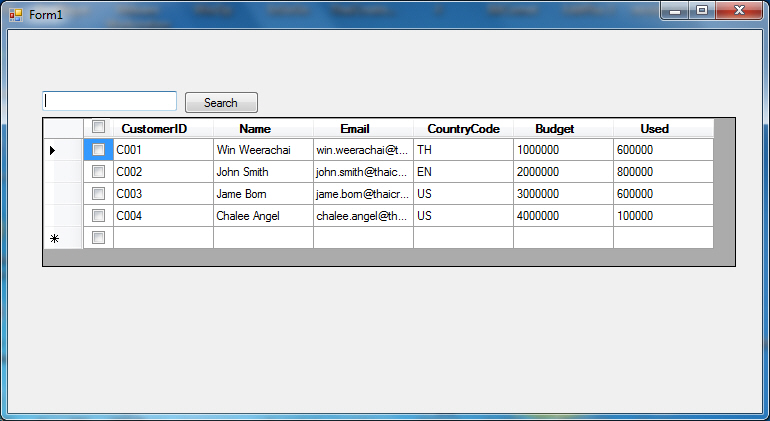Select the US country code cell for C004
The height and width of the screenshot is (421, 770).
tap(464, 216)
